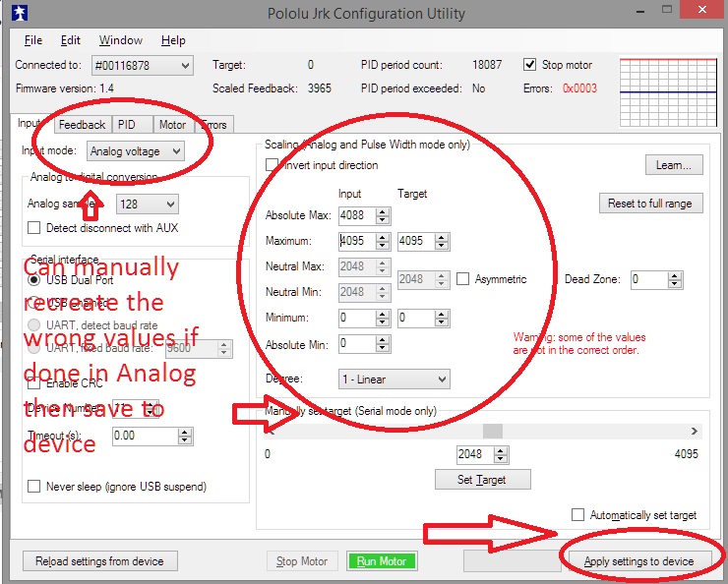Open the Window menu
Image resolution: width=728 pixels, height=584 pixels.
(x=121, y=40)
